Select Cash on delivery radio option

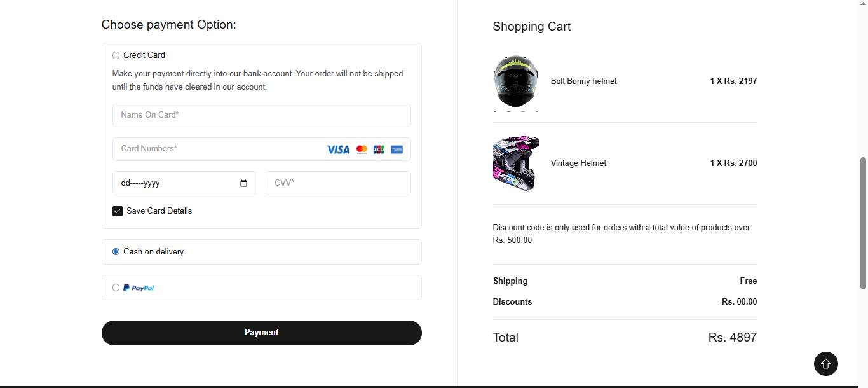(x=116, y=252)
